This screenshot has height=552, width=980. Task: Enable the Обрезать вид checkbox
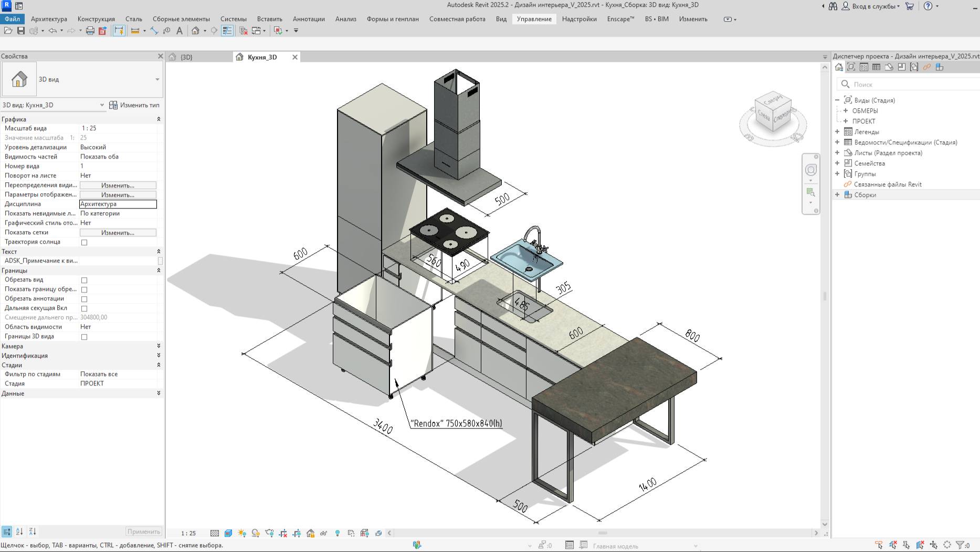point(85,280)
